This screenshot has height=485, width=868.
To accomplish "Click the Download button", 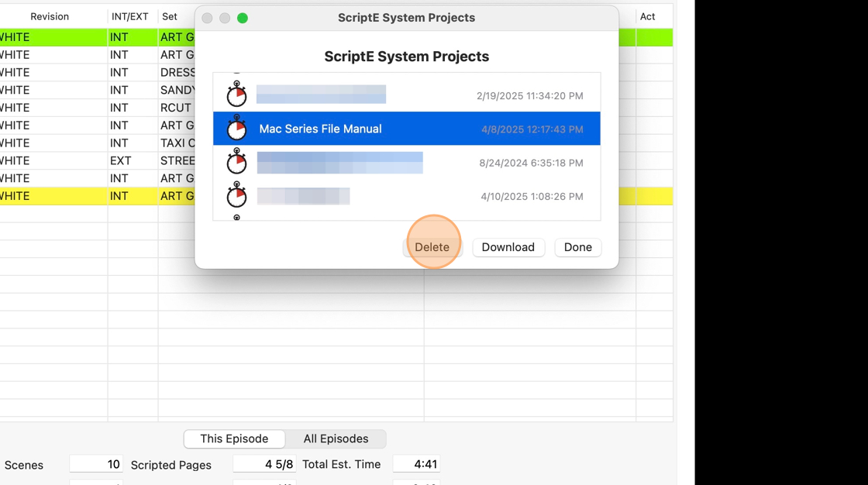I will 508,247.
